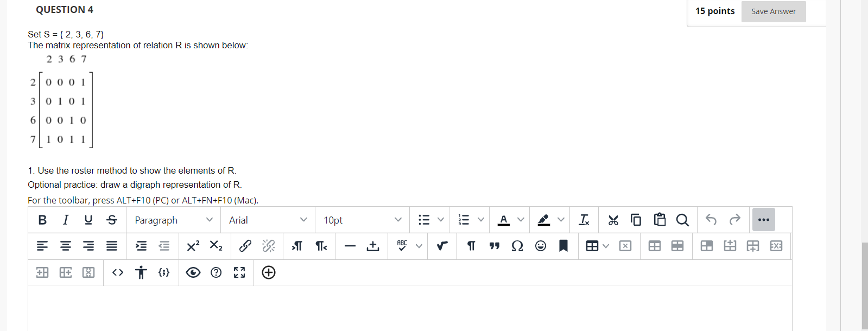Screen dimensions: 868x331
Task: Justify the text
Action: tap(112, 246)
